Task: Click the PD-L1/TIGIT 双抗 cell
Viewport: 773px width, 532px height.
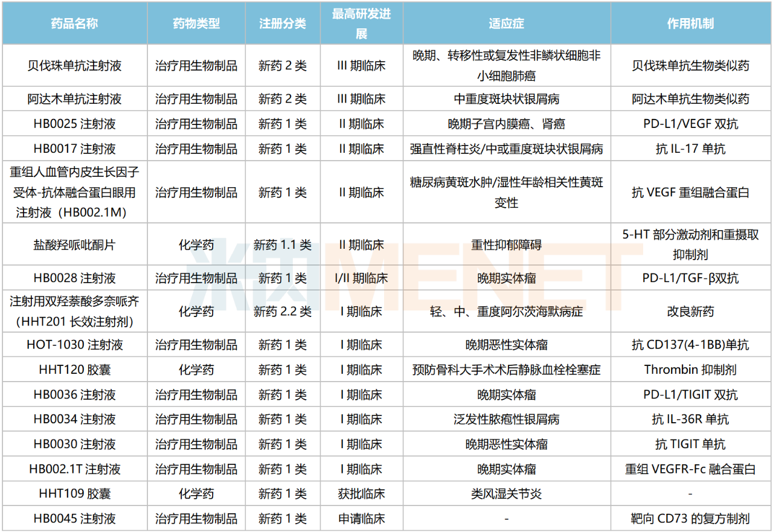Action: click(691, 395)
